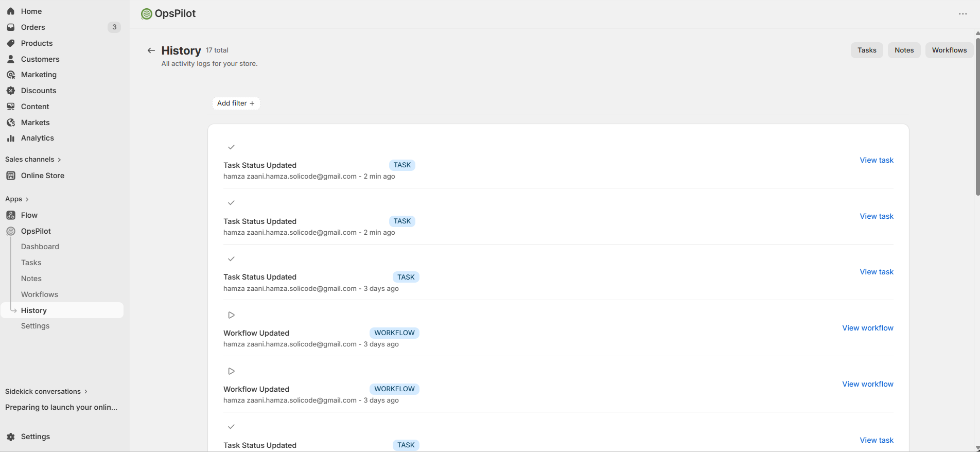Viewport: 980px width, 452px height.
Task: Click the Markets globe icon
Action: point(11,123)
